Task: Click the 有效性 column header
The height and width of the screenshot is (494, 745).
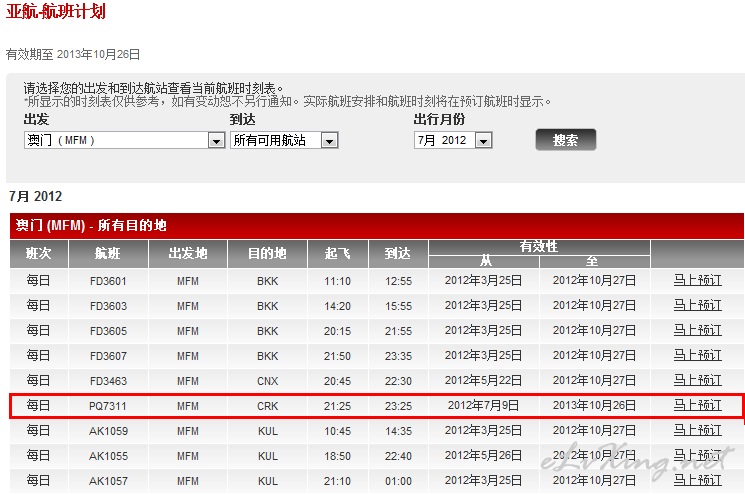Action: click(x=539, y=247)
